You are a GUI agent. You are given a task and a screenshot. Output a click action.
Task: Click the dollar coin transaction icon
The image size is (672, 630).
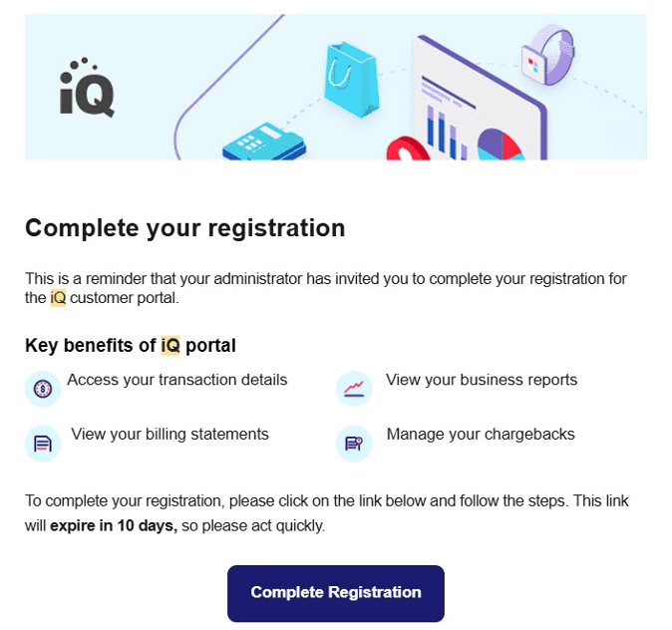point(43,389)
